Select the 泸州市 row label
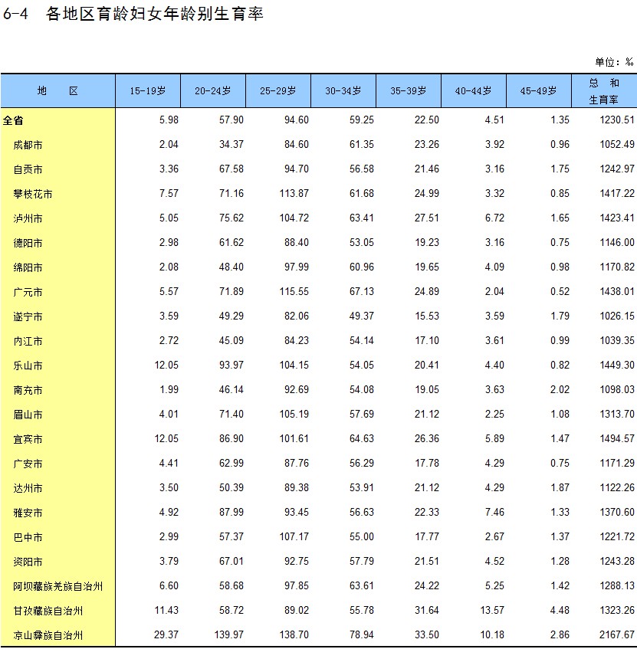Viewport: 637px width, 672px height. 28,218
